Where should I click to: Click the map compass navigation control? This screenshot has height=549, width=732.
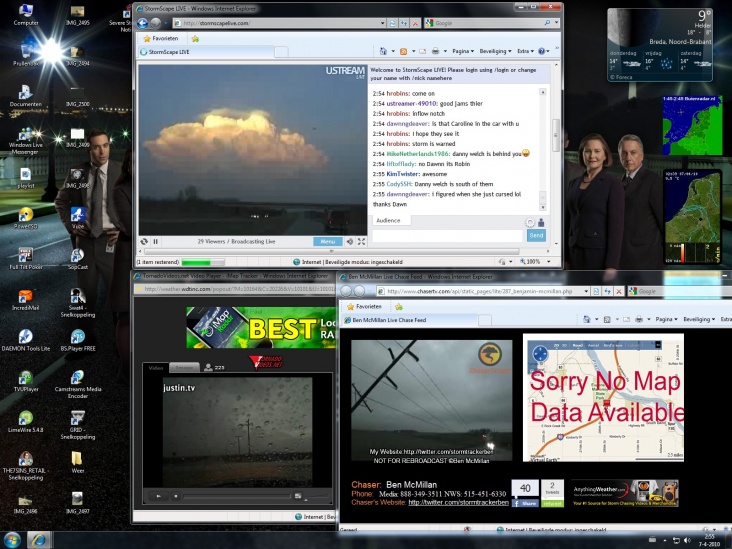[x=540, y=353]
